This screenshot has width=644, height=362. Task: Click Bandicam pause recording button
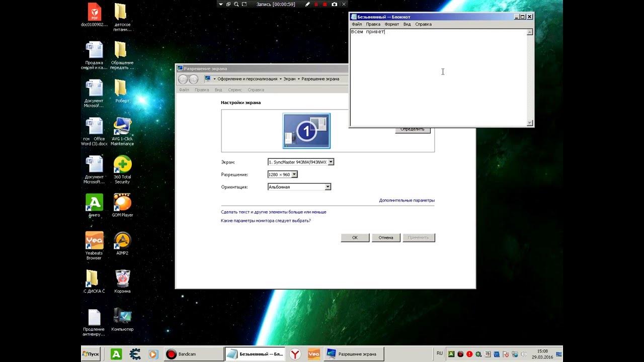click(x=316, y=4)
